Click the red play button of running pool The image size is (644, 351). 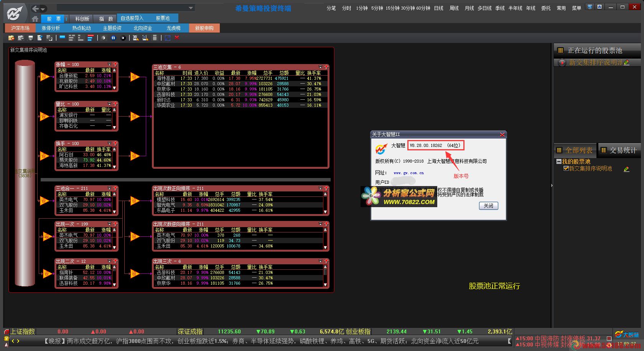click(562, 63)
